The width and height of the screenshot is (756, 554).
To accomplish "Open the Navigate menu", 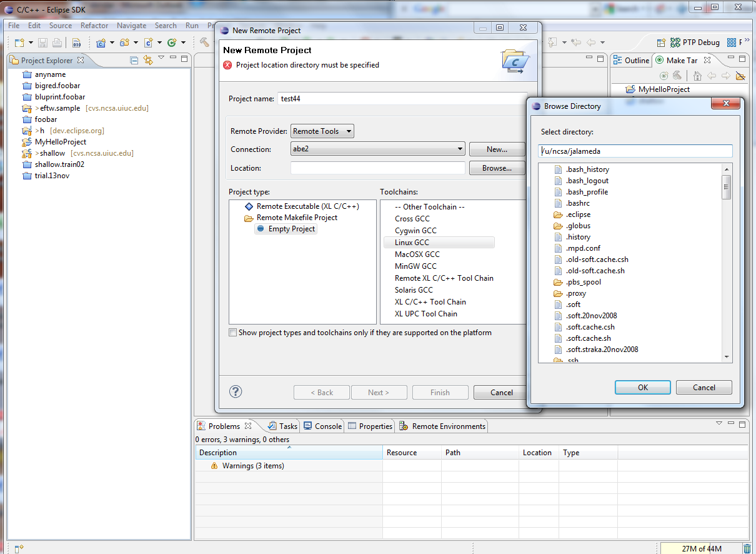I will pyautogui.click(x=131, y=26).
